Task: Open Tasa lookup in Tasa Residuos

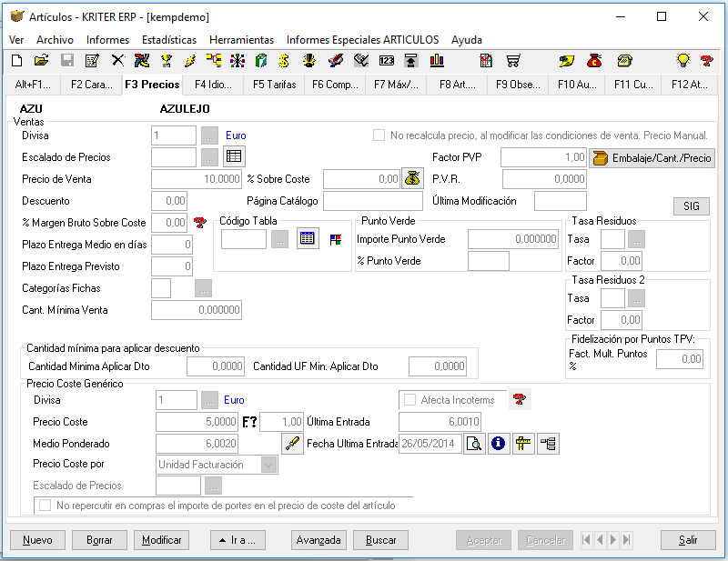Action: click(636, 239)
